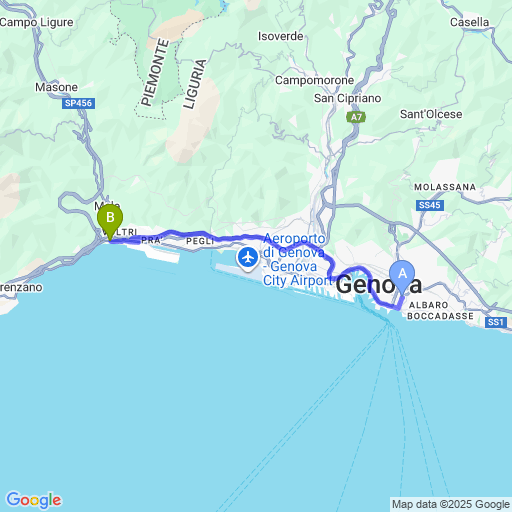Click the Google logo
This screenshot has height=512, width=512.
click(x=34, y=500)
